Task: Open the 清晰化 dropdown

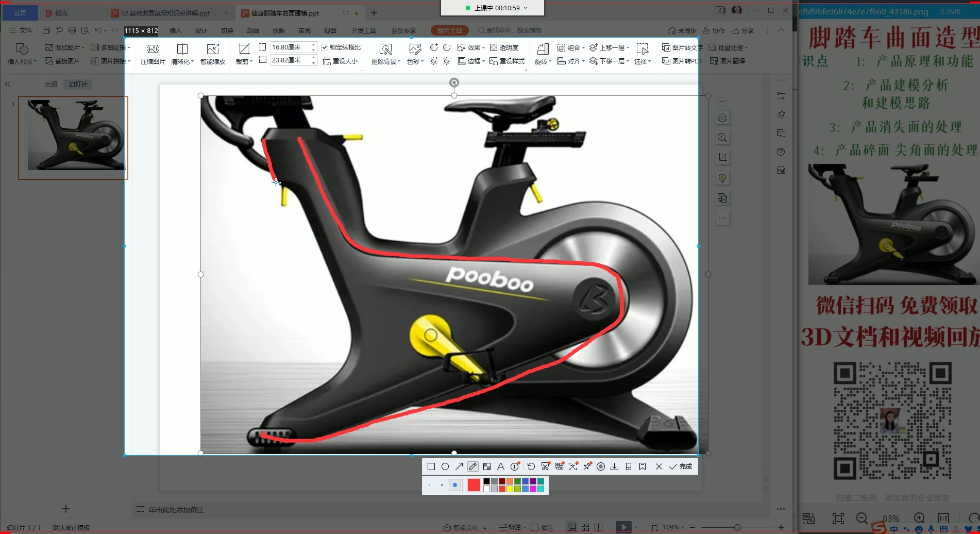Action: pyautogui.click(x=182, y=54)
